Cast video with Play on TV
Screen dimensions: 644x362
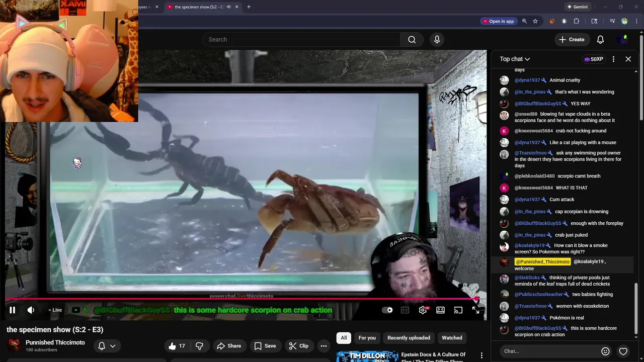458,310
